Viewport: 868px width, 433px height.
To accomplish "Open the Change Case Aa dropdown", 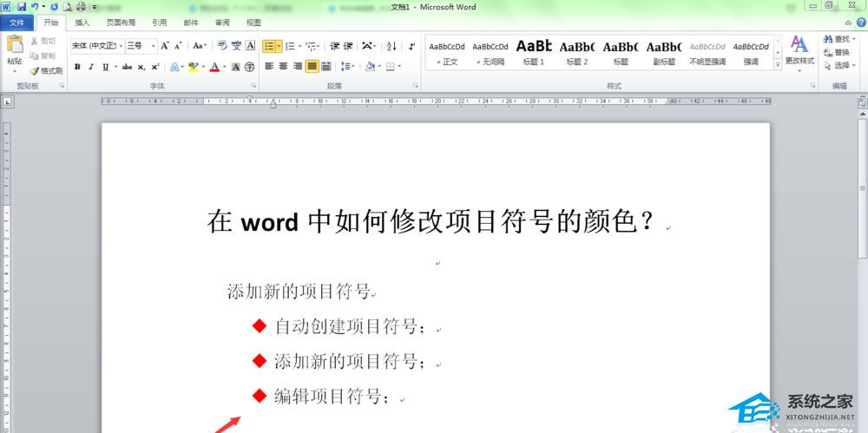I will point(200,46).
